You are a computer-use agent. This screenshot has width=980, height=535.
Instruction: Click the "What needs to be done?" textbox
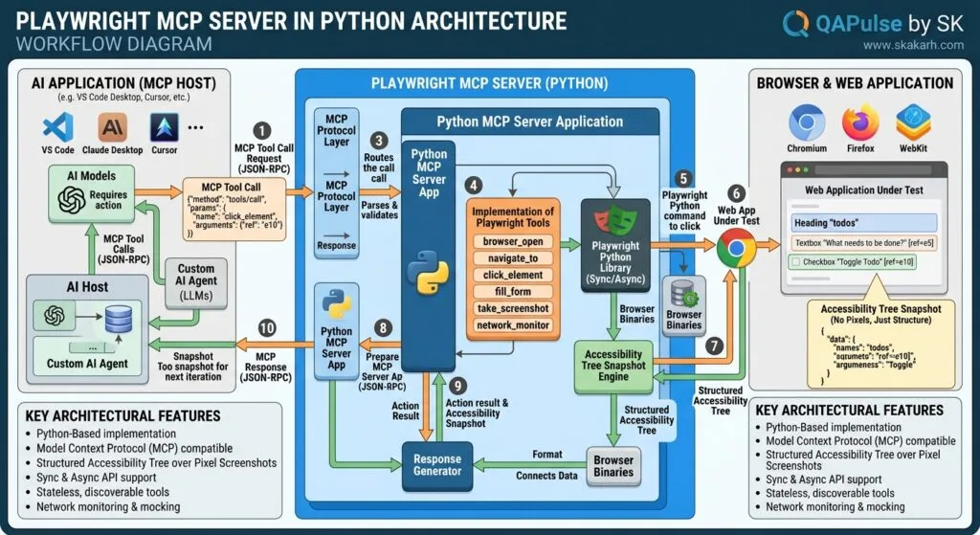(x=864, y=242)
